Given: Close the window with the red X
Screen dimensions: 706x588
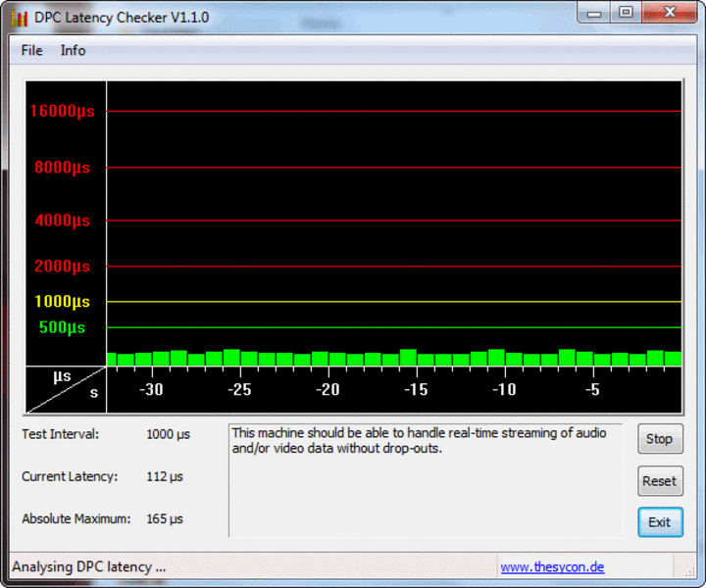Looking at the screenshot, I should (669, 13).
